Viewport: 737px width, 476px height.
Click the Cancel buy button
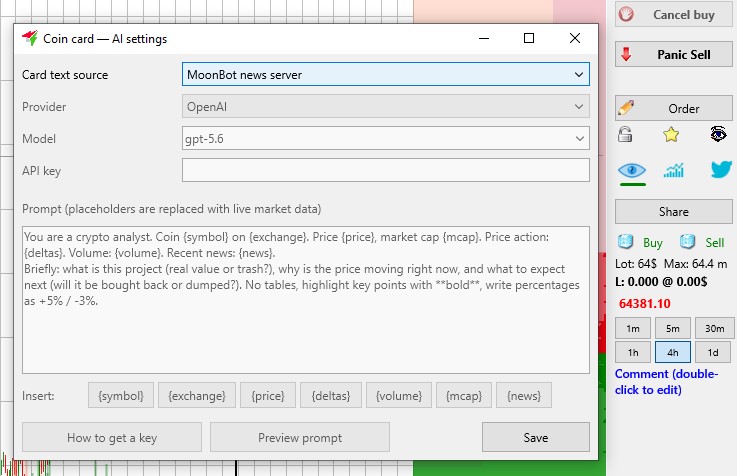[x=674, y=15]
